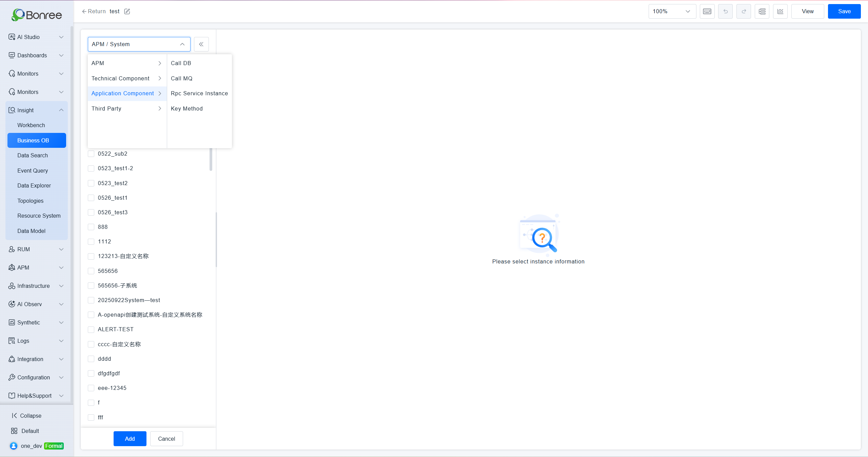Screen dimensions: 868x457
Task: Open the APM / System cascader dropdown
Action: [x=139, y=44]
